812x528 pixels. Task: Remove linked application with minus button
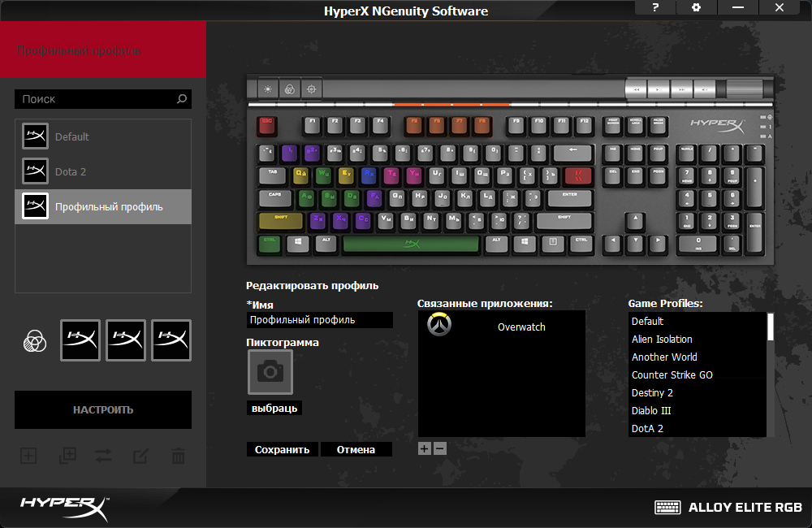439,448
